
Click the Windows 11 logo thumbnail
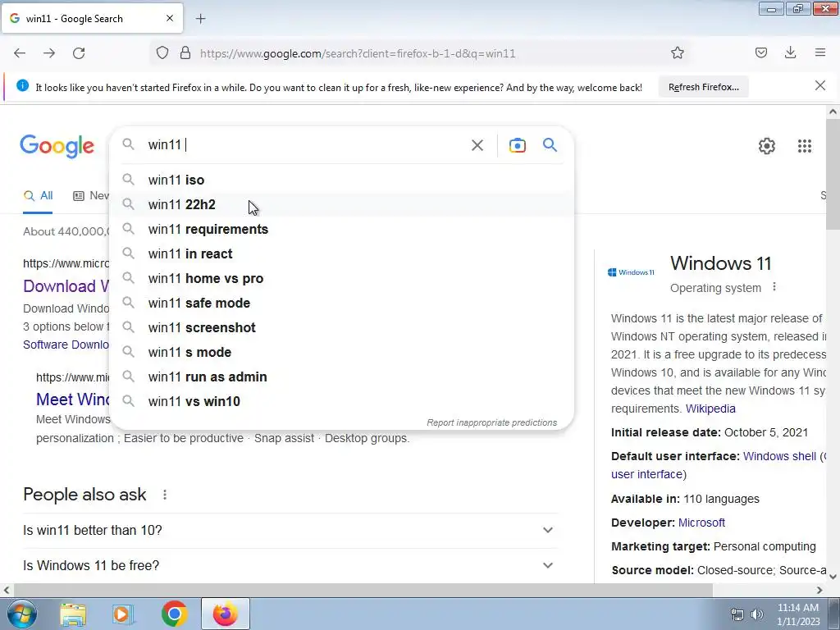click(x=631, y=272)
